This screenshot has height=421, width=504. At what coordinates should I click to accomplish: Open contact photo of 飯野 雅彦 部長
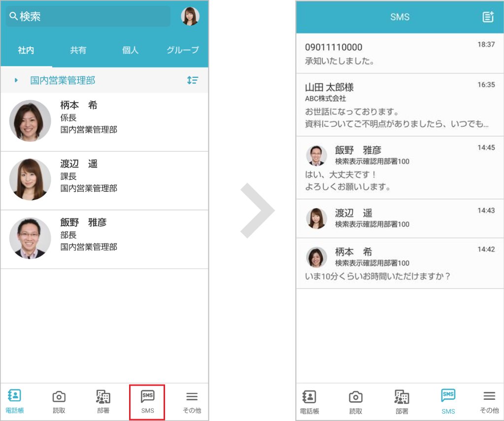[x=30, y=238]
